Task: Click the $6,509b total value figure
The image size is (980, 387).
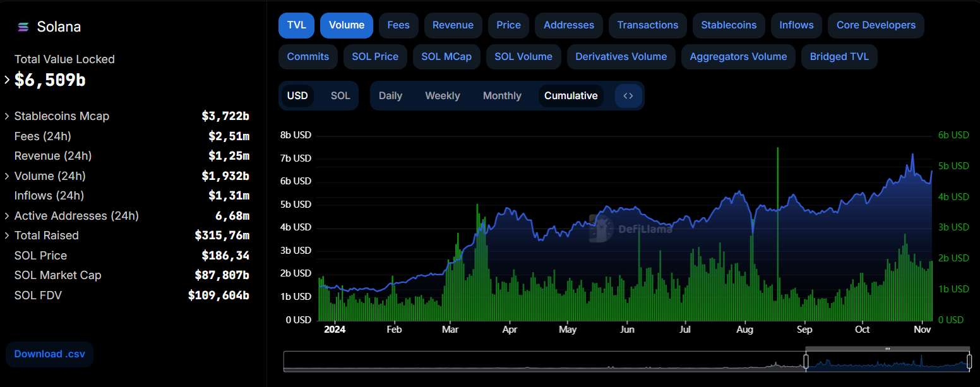Action: [50, 80]
